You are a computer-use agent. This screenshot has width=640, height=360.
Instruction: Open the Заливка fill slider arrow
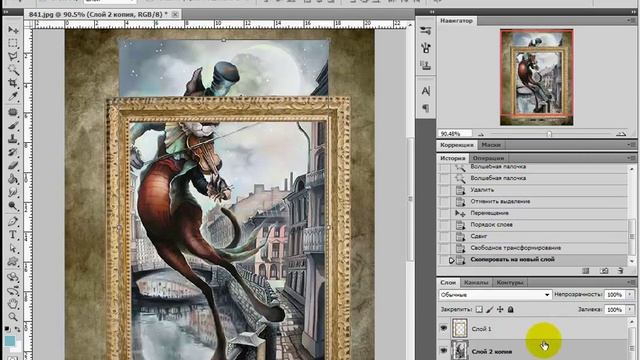tap(630, 310)
